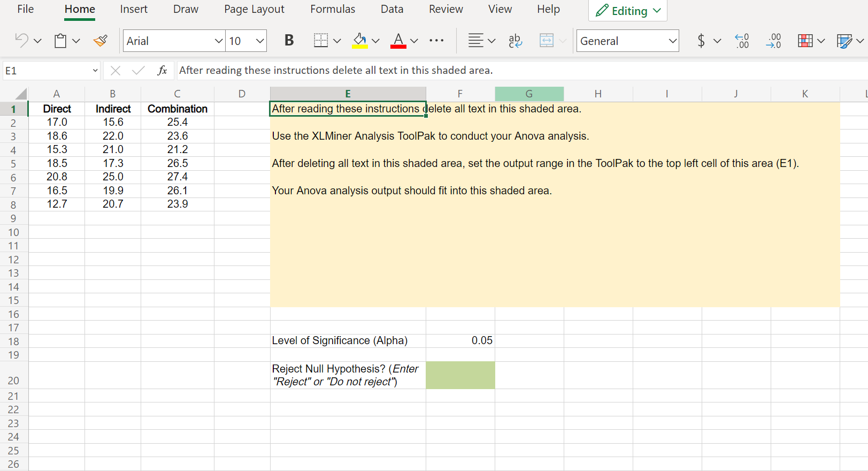Select the cell containing 27.4
The image size is (868, 471).
178,177
